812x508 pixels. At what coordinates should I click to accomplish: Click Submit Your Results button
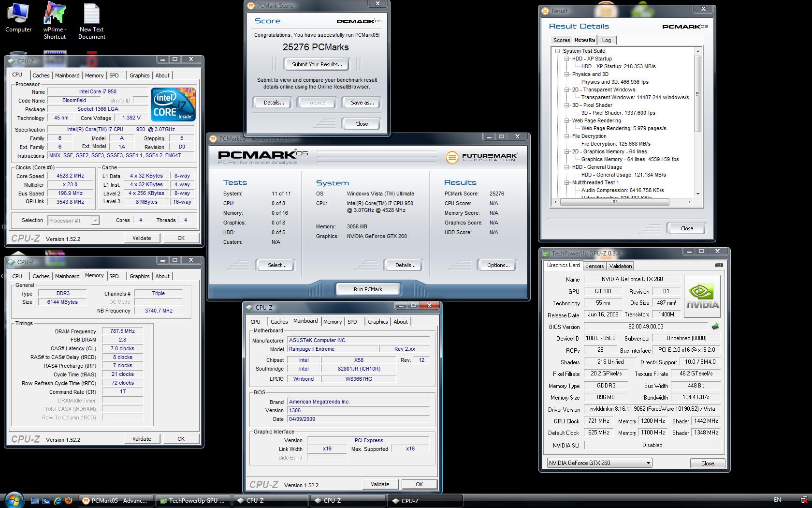[317, 64]
